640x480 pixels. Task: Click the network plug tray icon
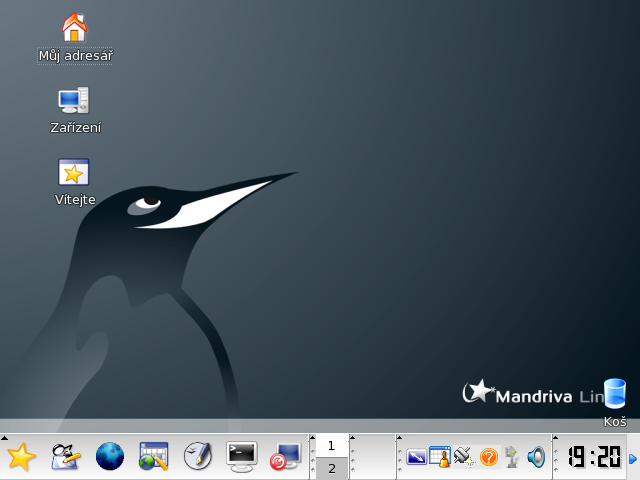pyautogui.click(x=464, y=457)
